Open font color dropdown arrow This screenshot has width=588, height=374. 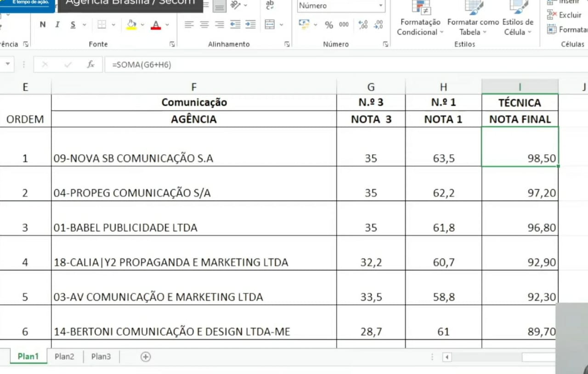click(167, 25)
